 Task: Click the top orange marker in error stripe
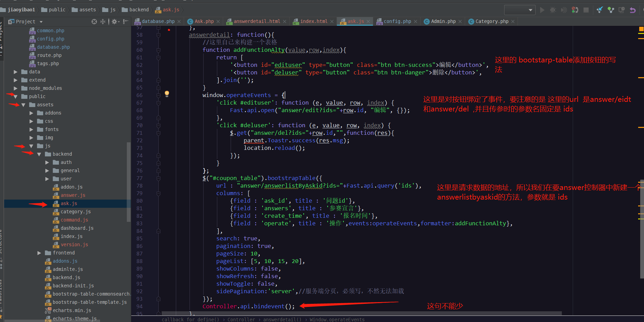click(x=641, y=29)
